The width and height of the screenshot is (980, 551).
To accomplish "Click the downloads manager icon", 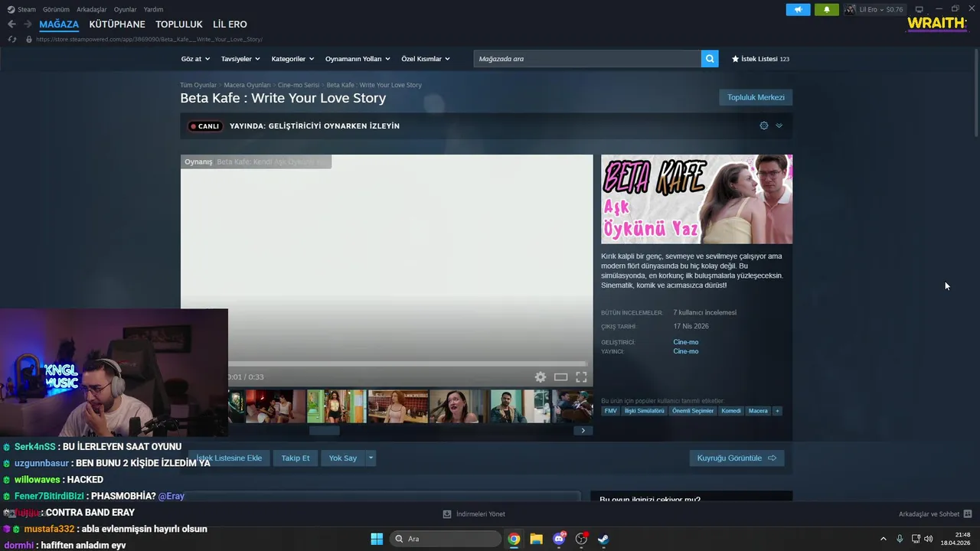I will coord(447,514).
